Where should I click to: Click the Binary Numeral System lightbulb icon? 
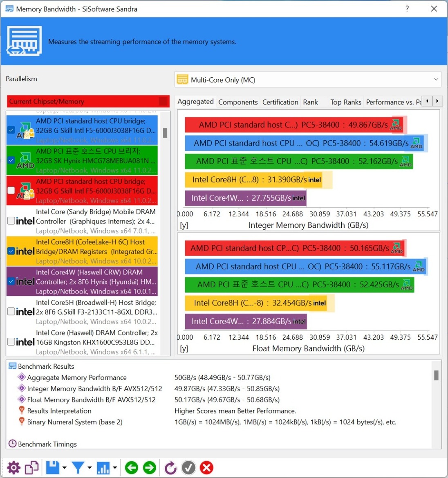tap(22, 422)
